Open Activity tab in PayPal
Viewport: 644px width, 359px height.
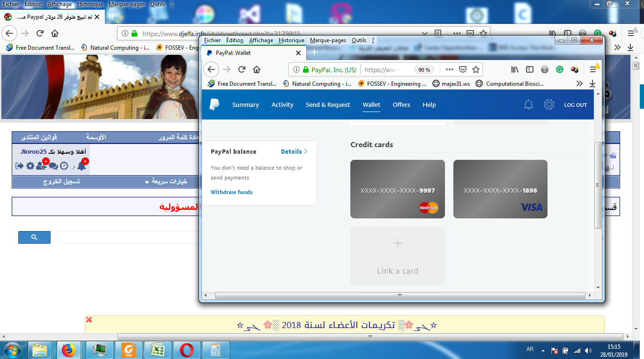click(282, 105)
